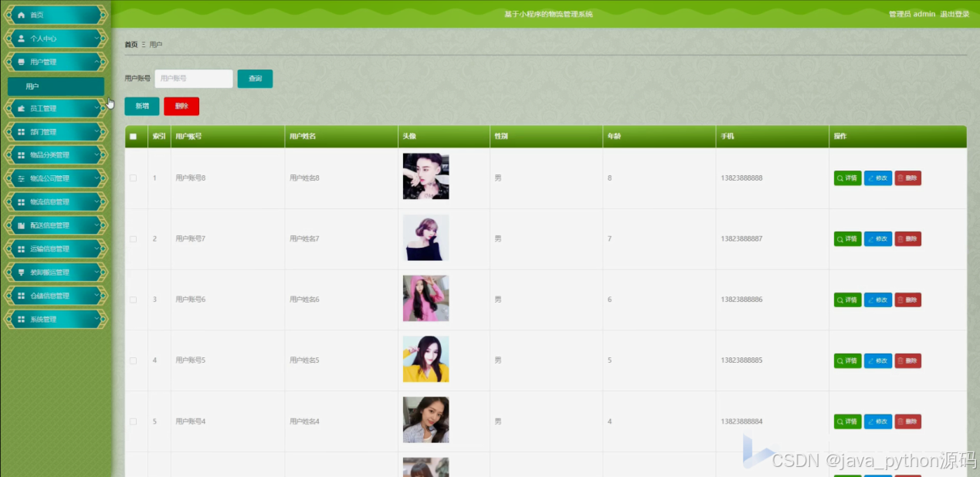Open 详情 for 用户账号6
This screenshot has width=980, height=477.
point(847,299)
